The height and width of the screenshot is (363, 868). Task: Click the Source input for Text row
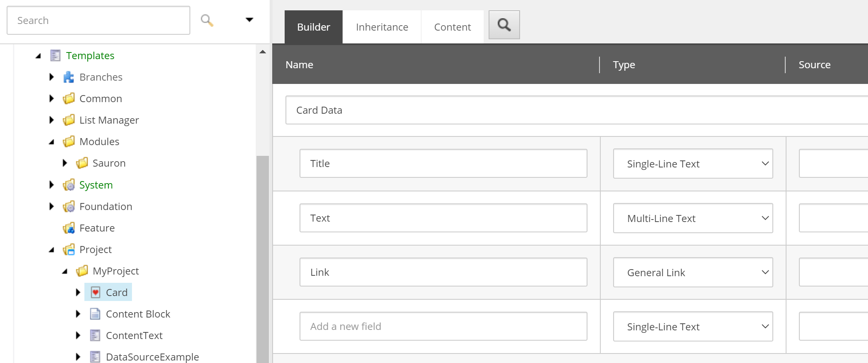(x=834, y=218)
